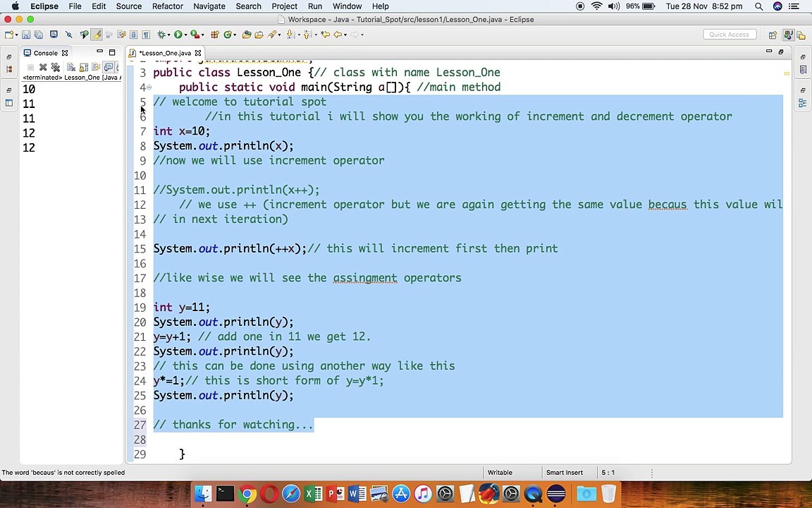Open the Source menu

129,6
